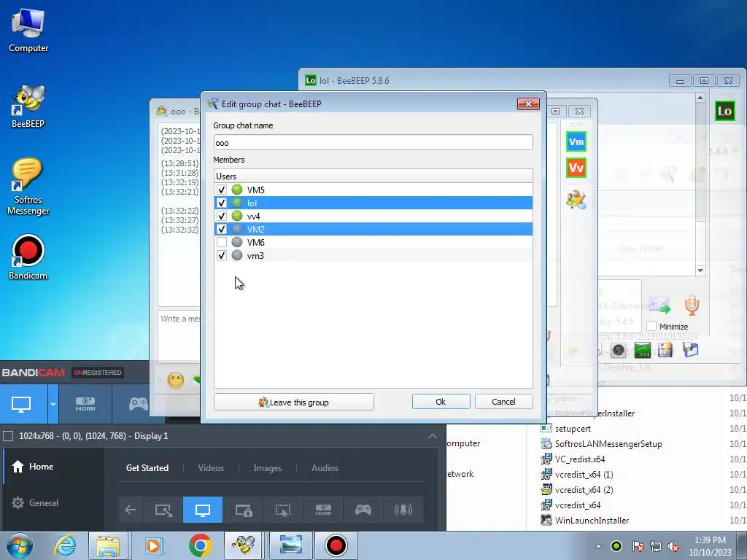Open the Softros Messenger desktop shortcut
This screenshot has width=747, height=560.
click(28, 187)
